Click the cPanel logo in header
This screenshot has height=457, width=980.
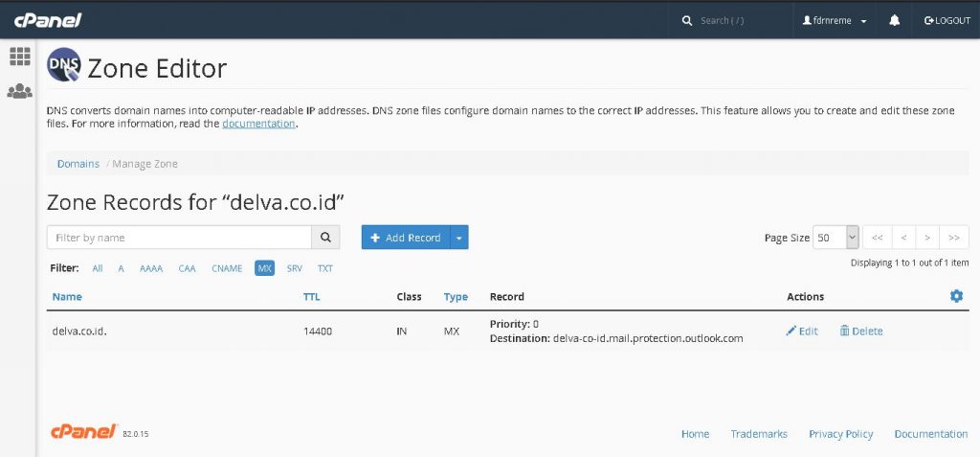tap(48, 20)
